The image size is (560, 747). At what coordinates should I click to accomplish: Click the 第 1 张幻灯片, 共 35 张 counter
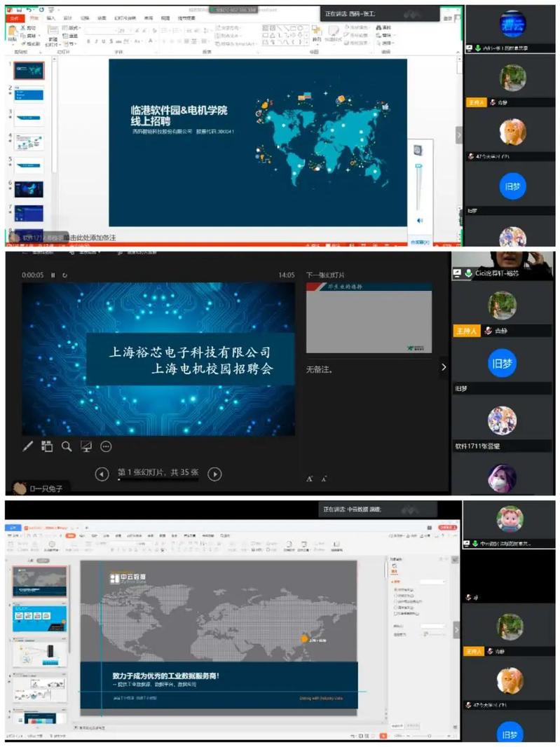point(158,472)
